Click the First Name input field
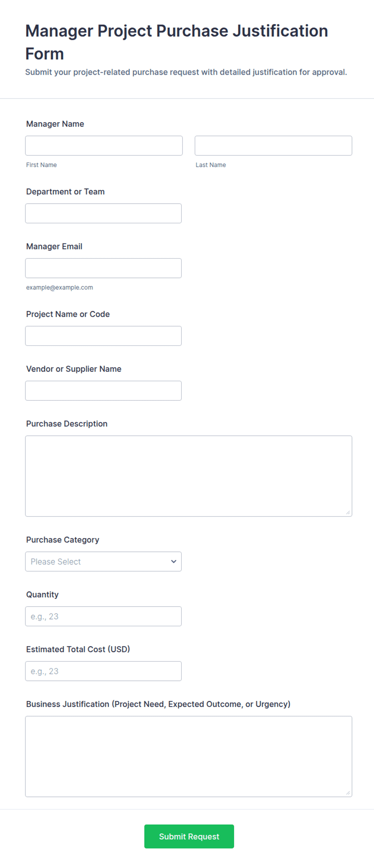This screenshot has height=868, width=374. 104,145
